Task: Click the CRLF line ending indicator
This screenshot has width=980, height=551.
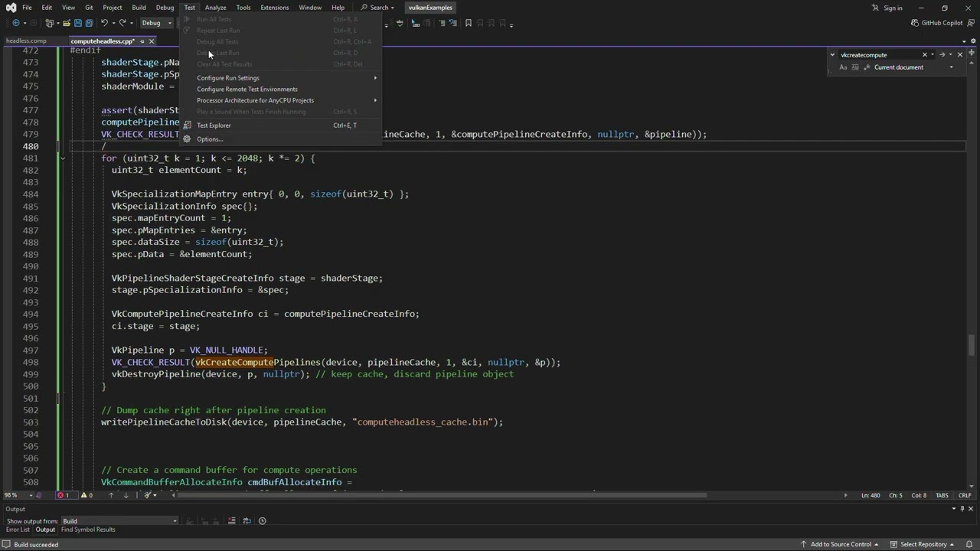Action: [x=965, y=495]
